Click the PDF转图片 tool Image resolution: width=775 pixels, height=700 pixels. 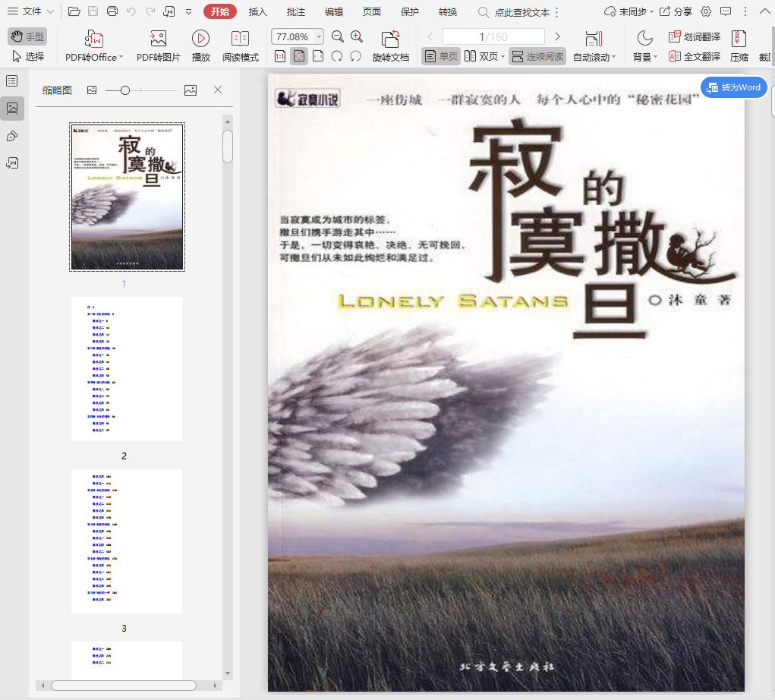point(158,46)
